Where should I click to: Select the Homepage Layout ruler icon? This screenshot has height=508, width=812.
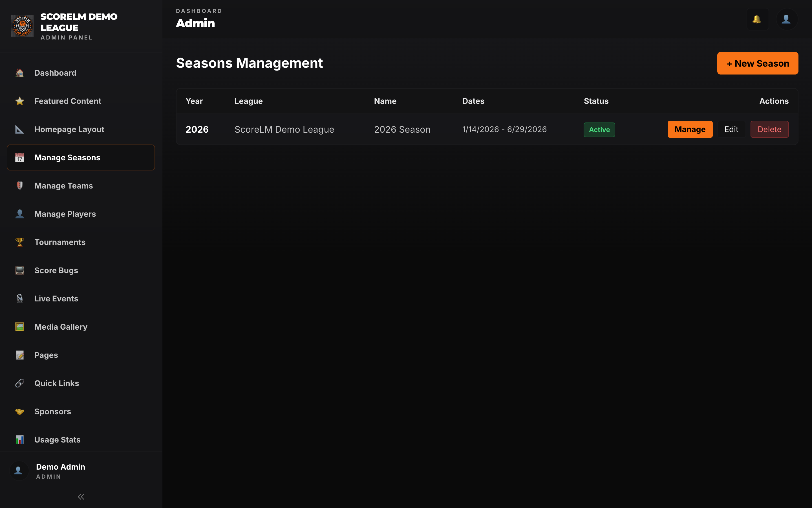point(20,129)
